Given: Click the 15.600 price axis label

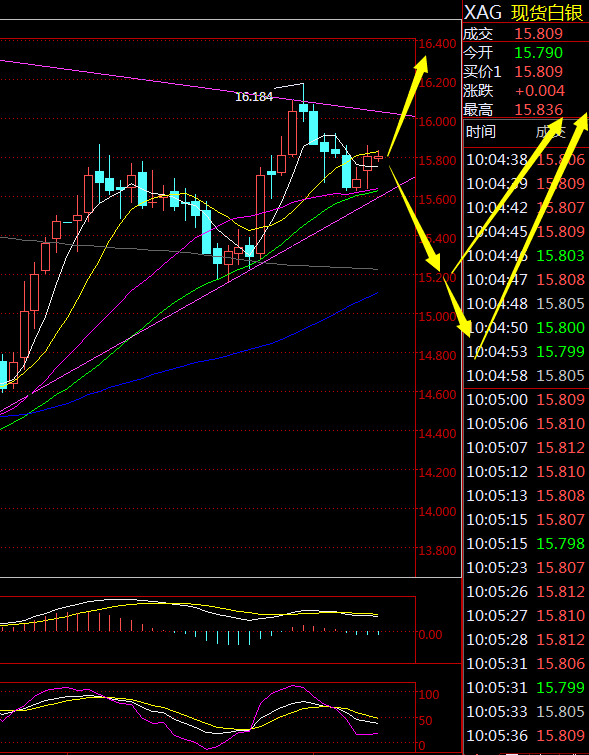Looking at the screenshot, I should (x=437, y=199).
